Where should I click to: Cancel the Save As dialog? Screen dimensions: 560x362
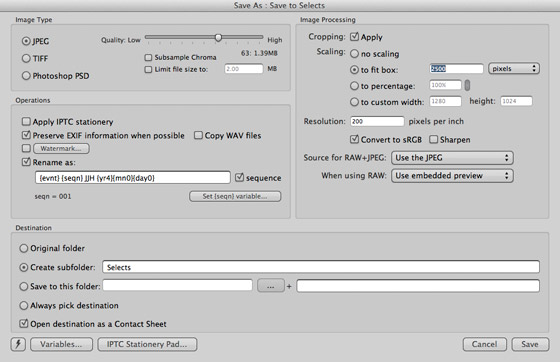click(484, 344)
